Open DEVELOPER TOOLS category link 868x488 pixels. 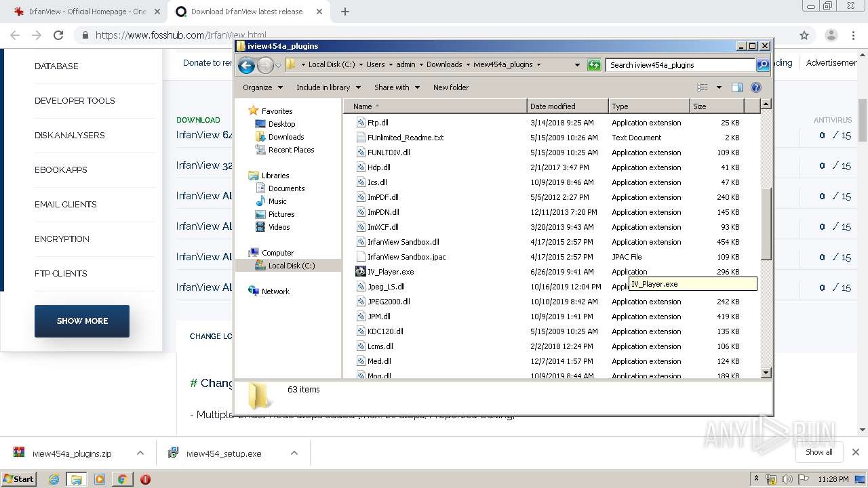pyautogui.click(x=75, y=101)
